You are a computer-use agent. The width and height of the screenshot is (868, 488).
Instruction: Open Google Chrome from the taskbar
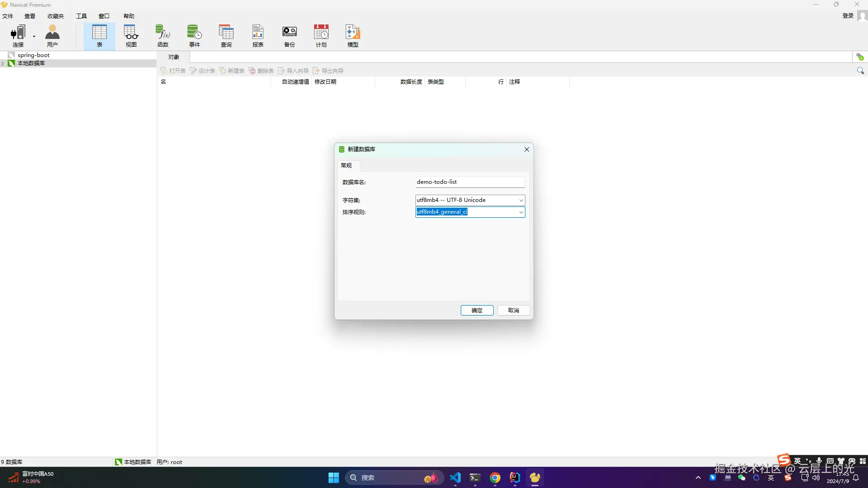[x=495, y=478]
